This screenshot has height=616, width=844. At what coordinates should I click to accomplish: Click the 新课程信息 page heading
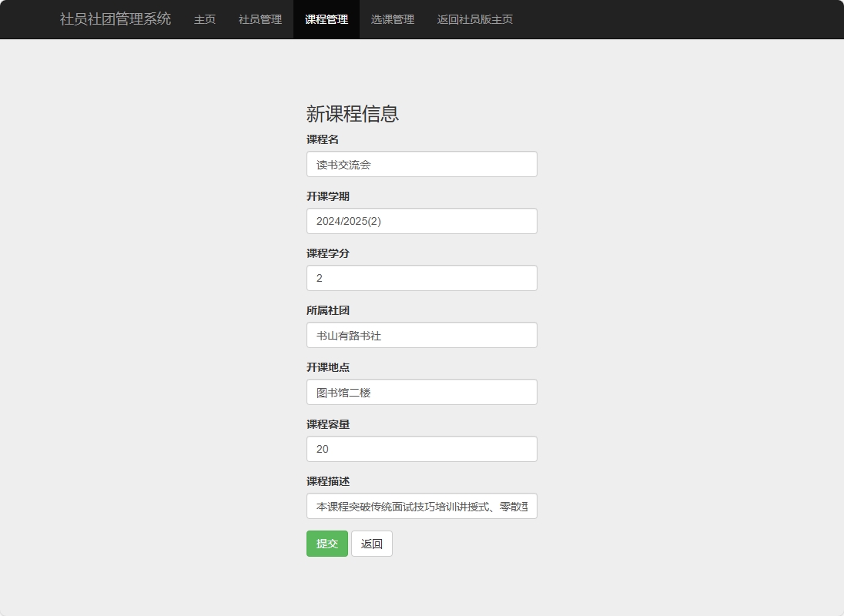tap(353, 114)
